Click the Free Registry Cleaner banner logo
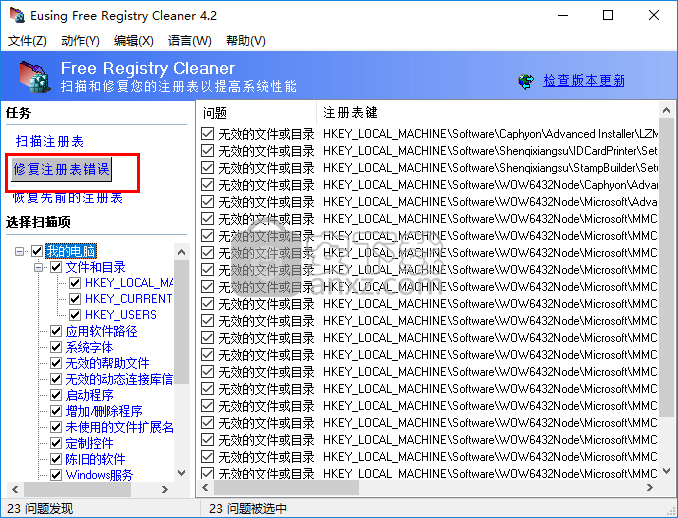This screenshot has width=678, height=518. point(34,77)
